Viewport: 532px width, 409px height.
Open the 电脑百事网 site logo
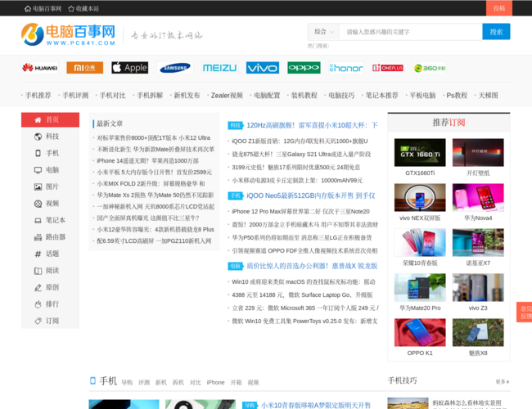tap(69, 34)
